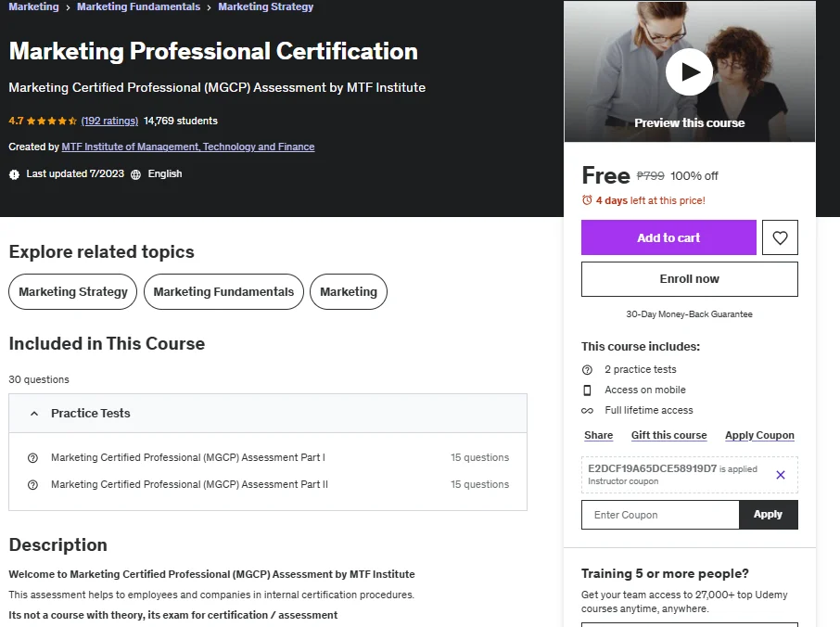
Task: Click the Practice Tests section header
Action: 268,413
